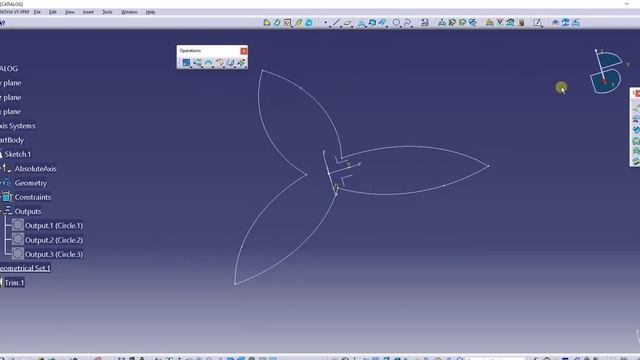
Task: Click the Spline tool in top toolbar
Action: (407, 23)
